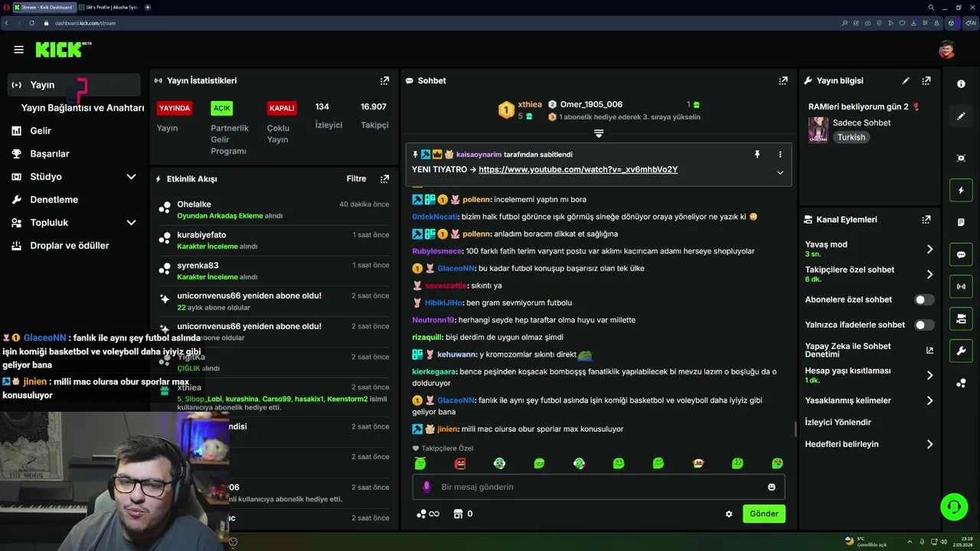Open the Filtre dropdown in Etkinlik Akışı

click(x=356, y=179)
